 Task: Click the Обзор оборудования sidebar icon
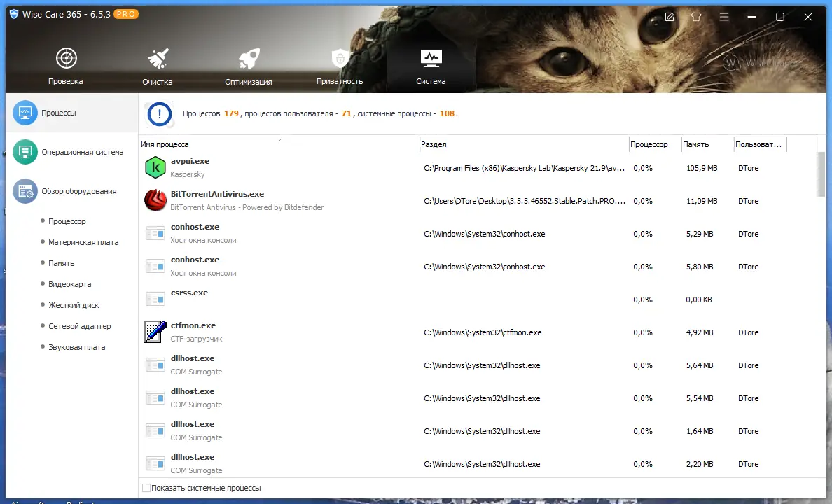pos(25,191)
